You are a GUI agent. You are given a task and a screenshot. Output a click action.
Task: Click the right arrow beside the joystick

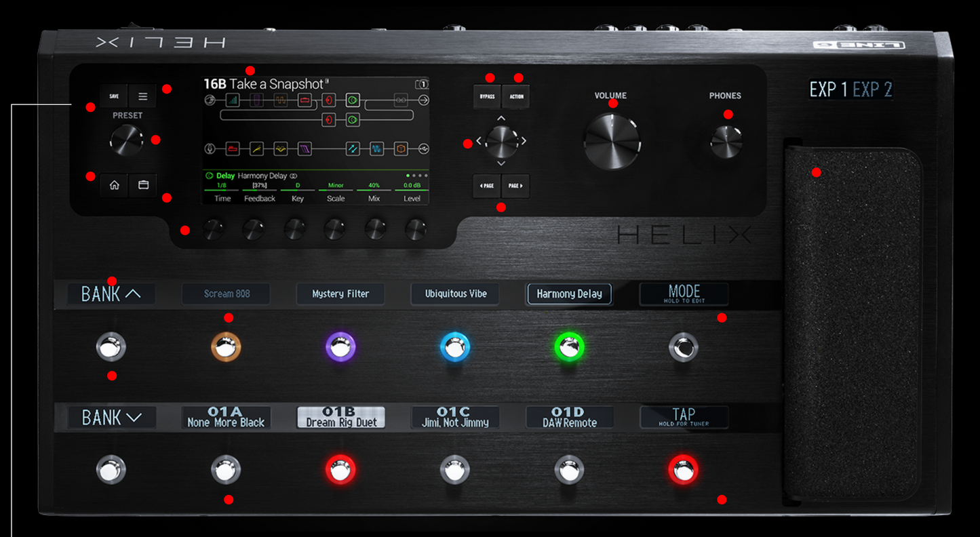coord(523,141)
